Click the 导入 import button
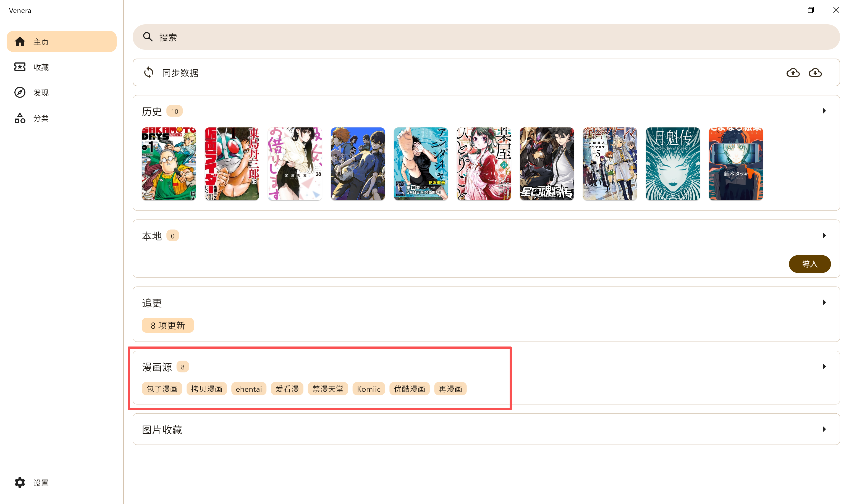The height and width of the screenshot is (504, 849). [x=809, y=264]
